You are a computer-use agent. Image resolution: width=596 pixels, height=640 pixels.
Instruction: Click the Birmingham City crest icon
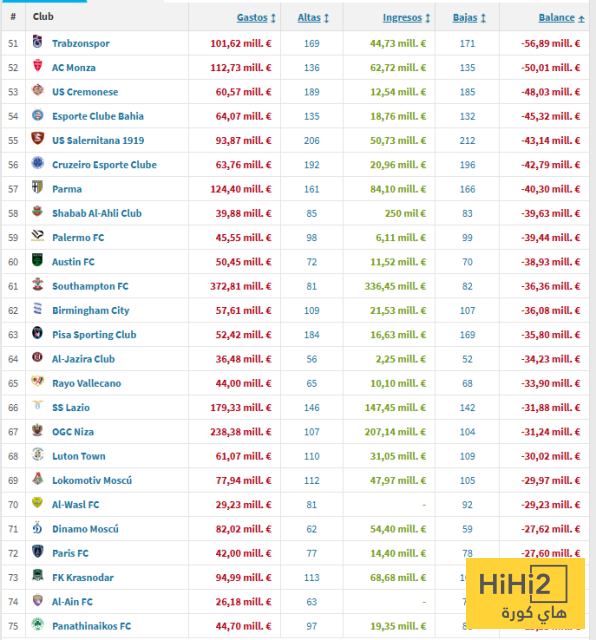coord(38,308)
